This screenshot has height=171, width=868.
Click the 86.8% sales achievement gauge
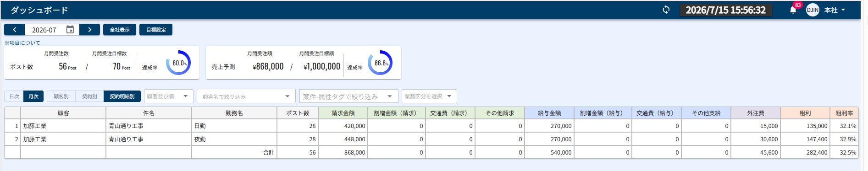click(x=380, y=63)
